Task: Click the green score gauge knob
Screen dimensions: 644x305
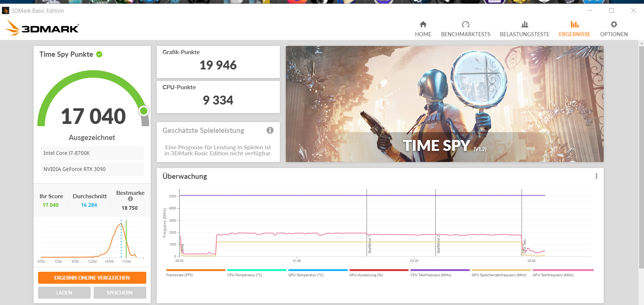Action: pos(144,111)
